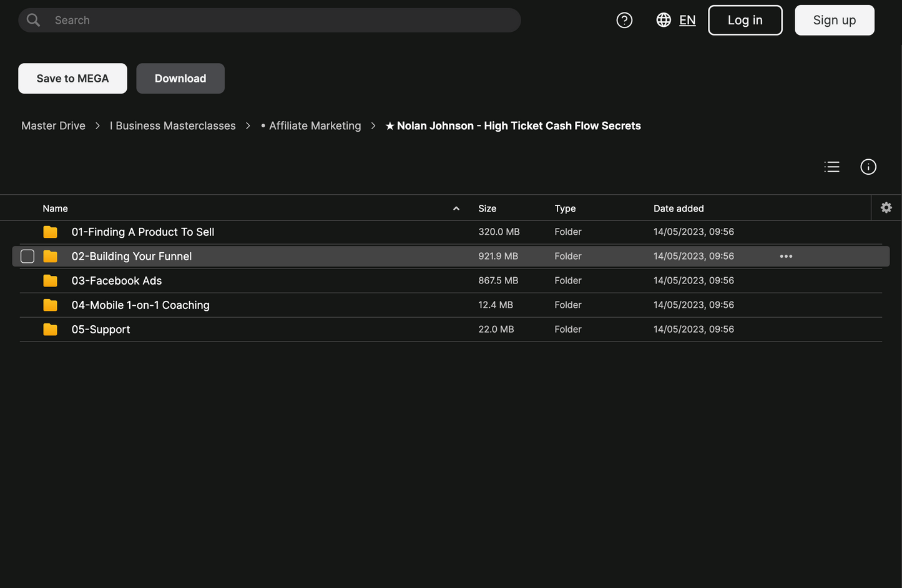Click the Download button
This screenshot has width=902, height=588.
pyautogui.click(x=180, y=79)
